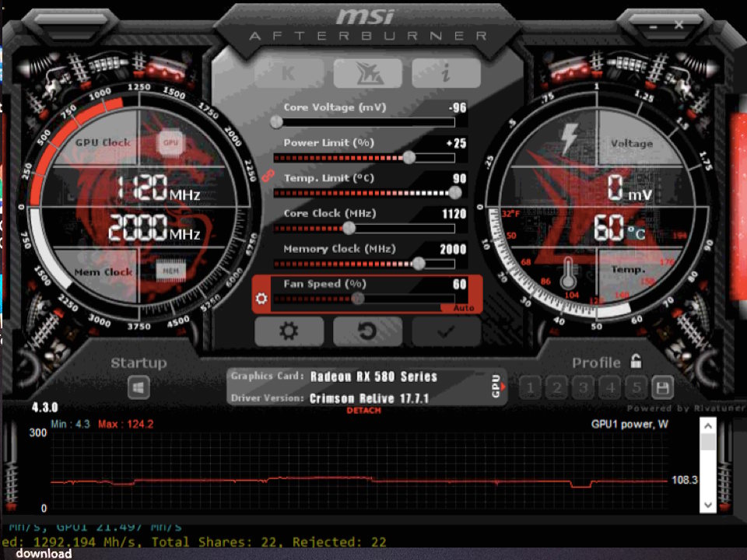This screenshot has width=747, height=560.
Task: Click the thermometer temperature icon
Action: pos(568,273)
